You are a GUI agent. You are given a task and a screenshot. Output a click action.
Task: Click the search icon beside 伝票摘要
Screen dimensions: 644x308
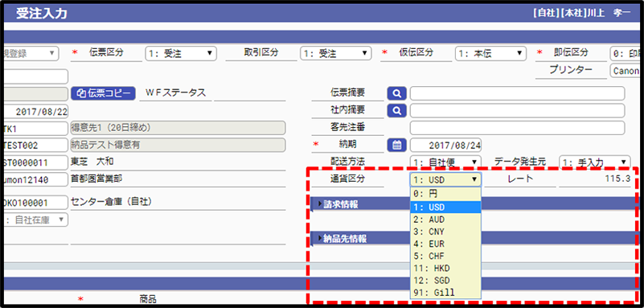396,93
